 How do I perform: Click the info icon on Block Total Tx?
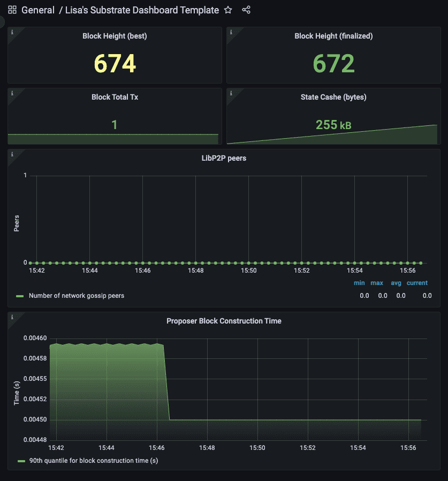tap(12, 93)
